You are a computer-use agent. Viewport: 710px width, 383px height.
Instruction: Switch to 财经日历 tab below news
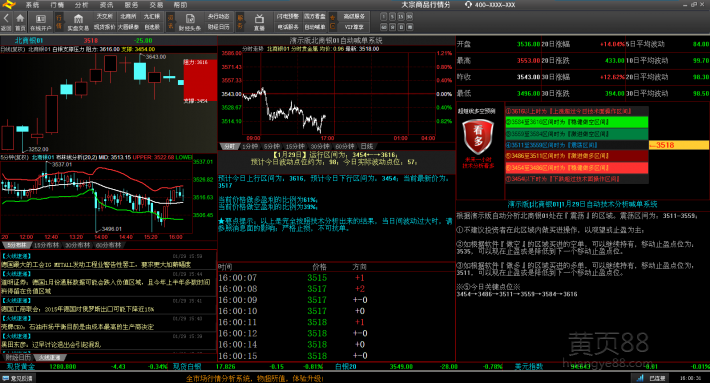(18, 358)
